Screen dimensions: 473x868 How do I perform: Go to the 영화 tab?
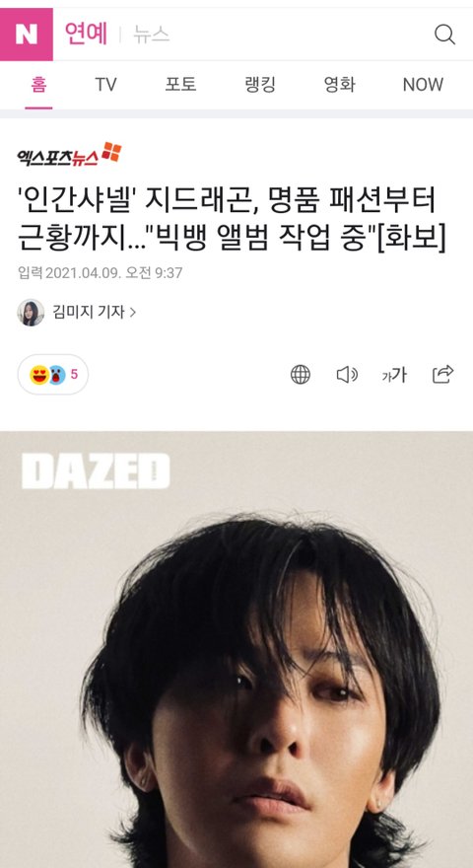tap(339, 85)
